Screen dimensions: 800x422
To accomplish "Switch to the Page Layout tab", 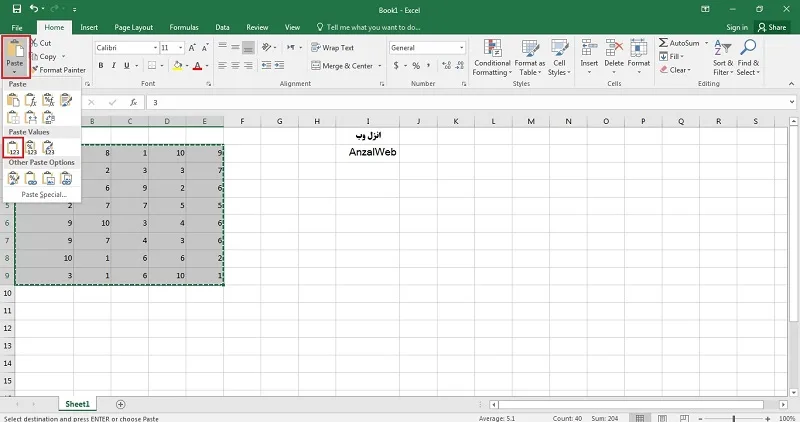I will [133, 28].
